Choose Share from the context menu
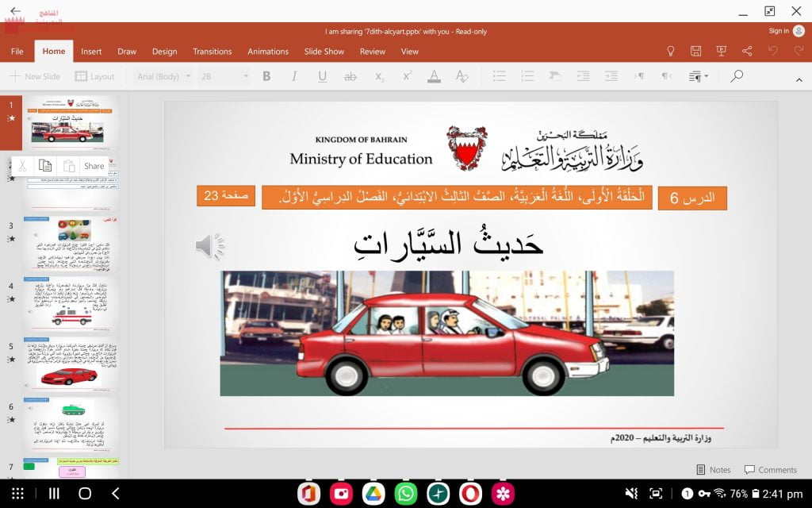Image resolution: width=812 pixels, height=508 pixels. click(x=94, y=166)
